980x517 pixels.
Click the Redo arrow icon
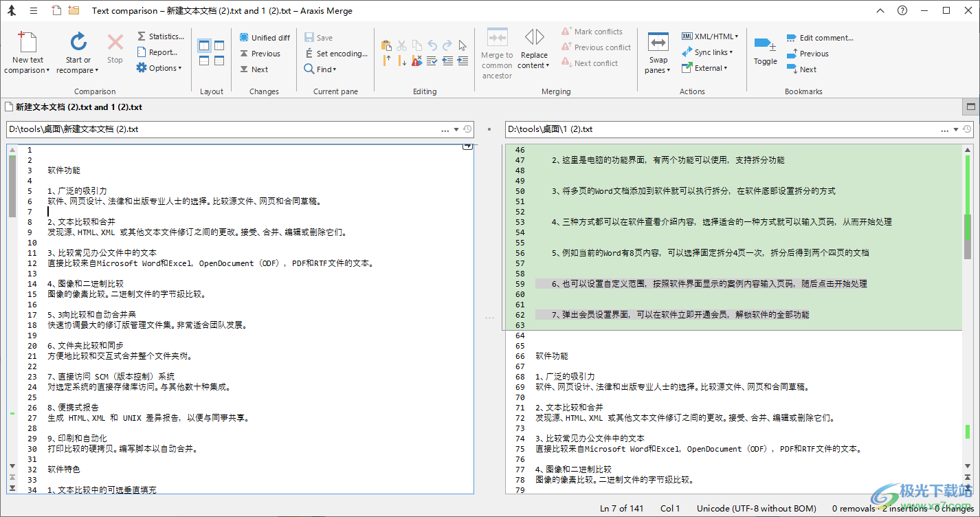click(447, 45)
